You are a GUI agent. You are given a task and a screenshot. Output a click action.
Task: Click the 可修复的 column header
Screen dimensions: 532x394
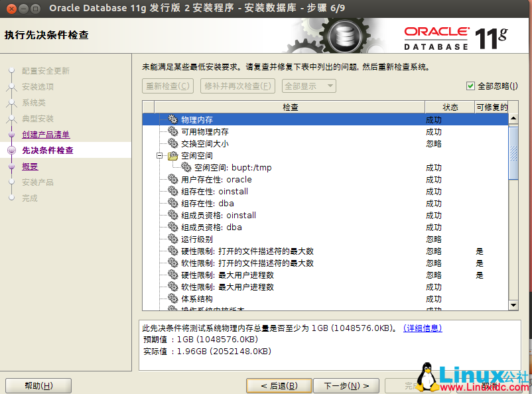(492, 107)
